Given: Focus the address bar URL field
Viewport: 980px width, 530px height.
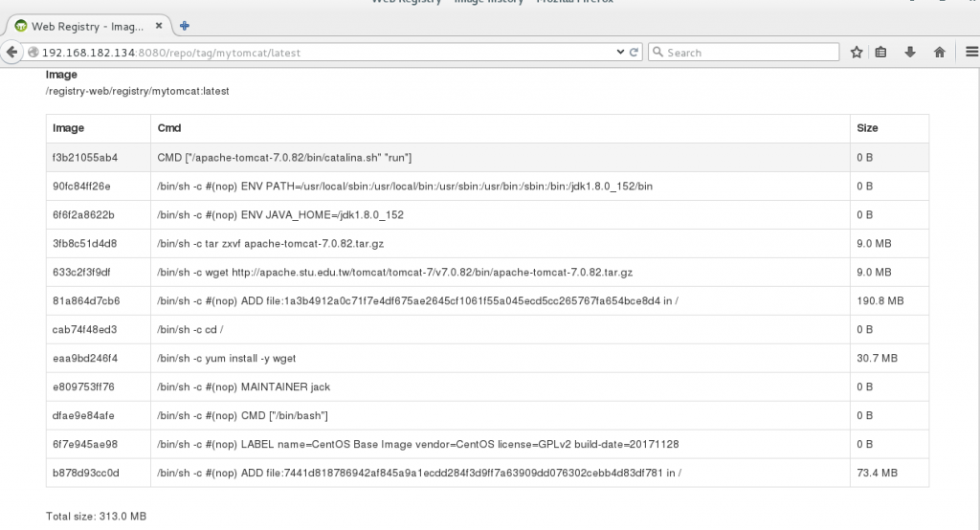Looking at the screenshot, I should pos(287,53).
